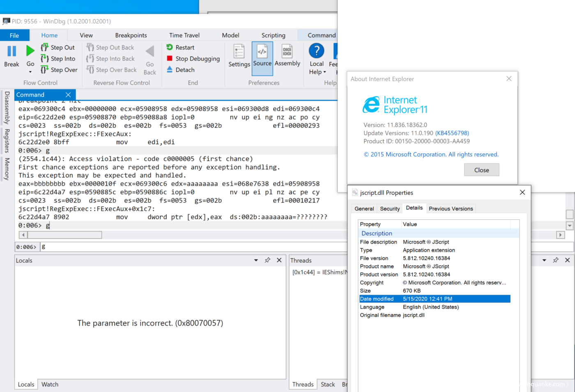Close About Internet Explorer dialog with X
The image size is (575, 392).
pyautogui.click(x=509, y=78)
